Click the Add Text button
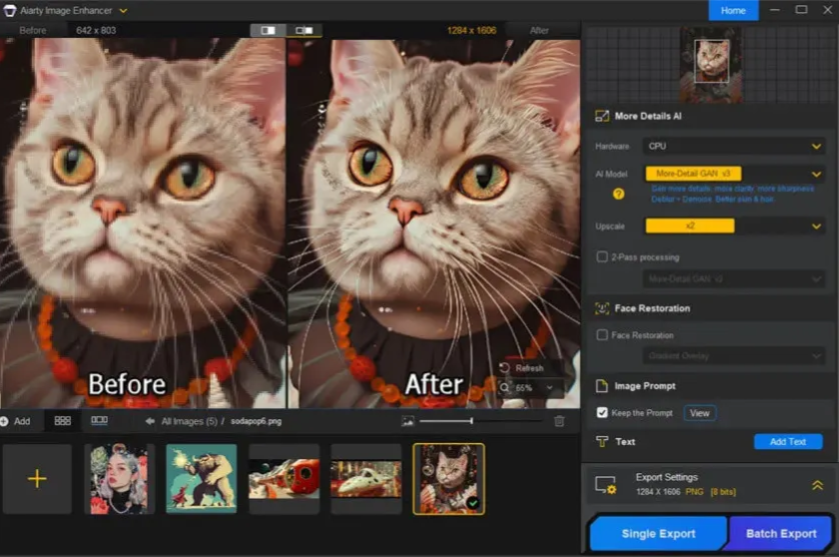The width and height of the screenshot is (839, 557). point(787,441)
